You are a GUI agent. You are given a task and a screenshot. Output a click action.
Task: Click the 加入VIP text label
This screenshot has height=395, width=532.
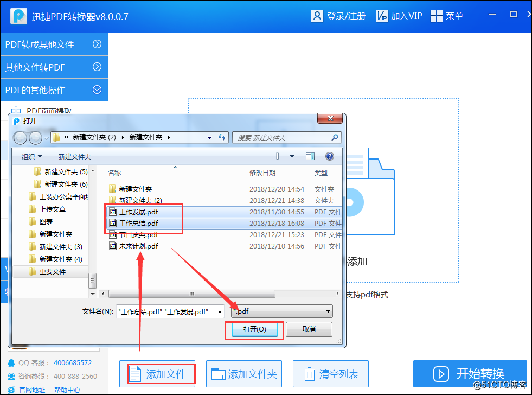[406, 16]
